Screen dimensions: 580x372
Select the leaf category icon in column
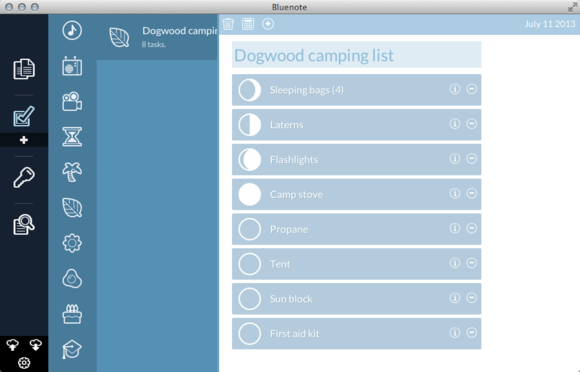point(72,207)
